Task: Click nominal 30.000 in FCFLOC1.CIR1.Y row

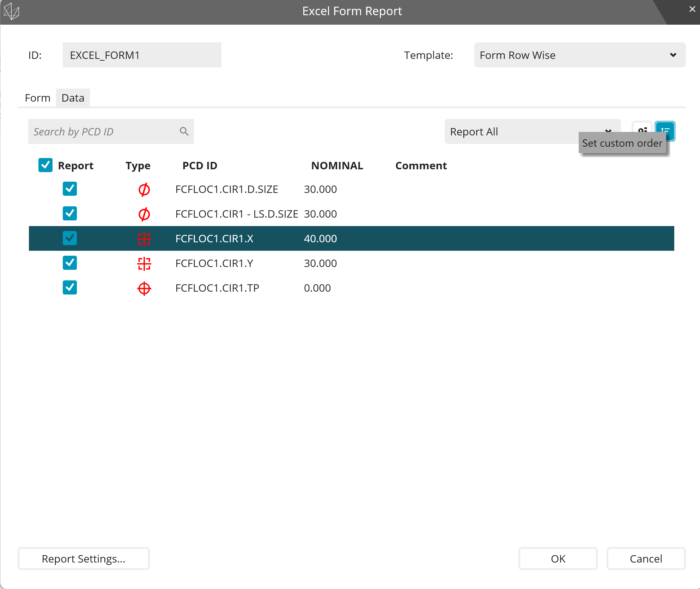Action: coord(321,263)
